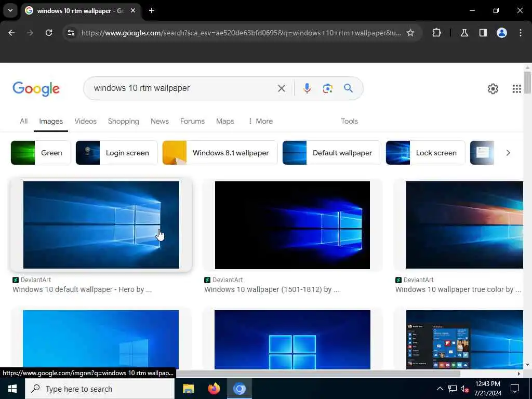Open the true color wallpaper thumbnail
The width and height of the screenshot is (532, 399).
[x=464, y=225]
